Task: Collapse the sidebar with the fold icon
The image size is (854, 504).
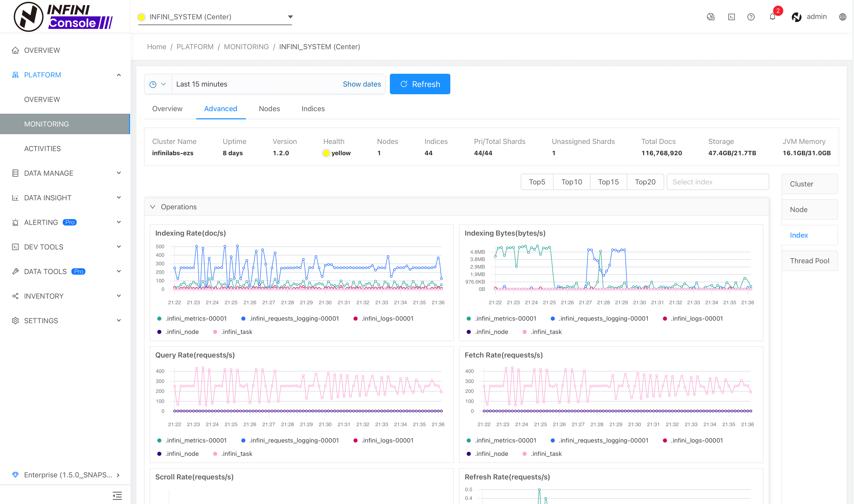Action: pos(117,496)
